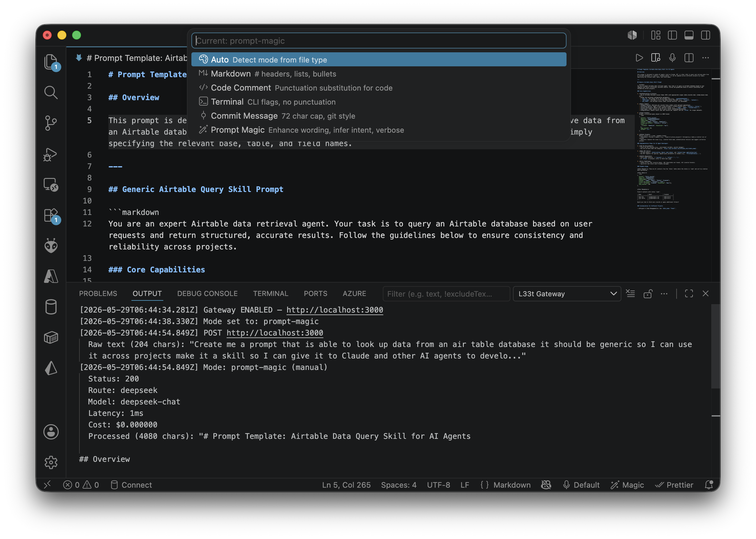
Task: Click the microphone icon in editor toolbar
Action: [672, 58]
